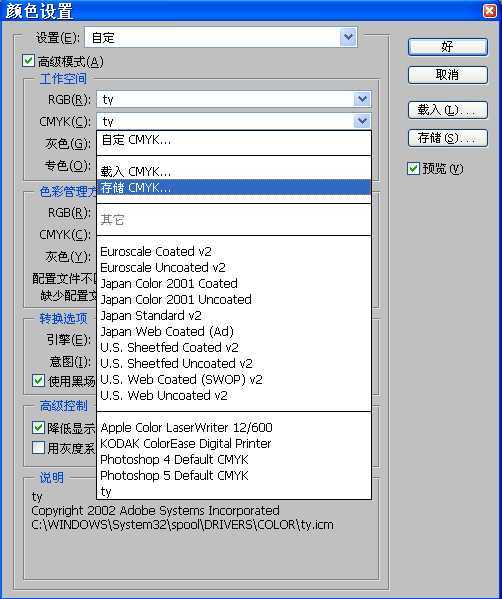Click the ty.icm path text in 说明

(183, 525)
